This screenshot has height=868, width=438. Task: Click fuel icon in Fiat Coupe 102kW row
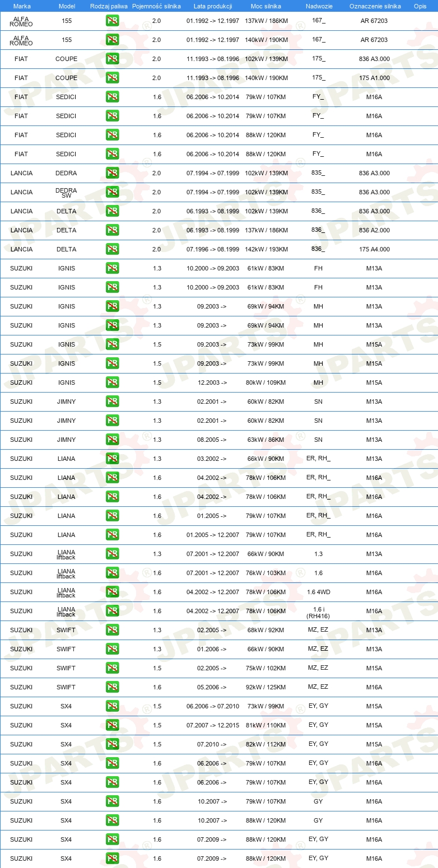click(x=112, y=59)
